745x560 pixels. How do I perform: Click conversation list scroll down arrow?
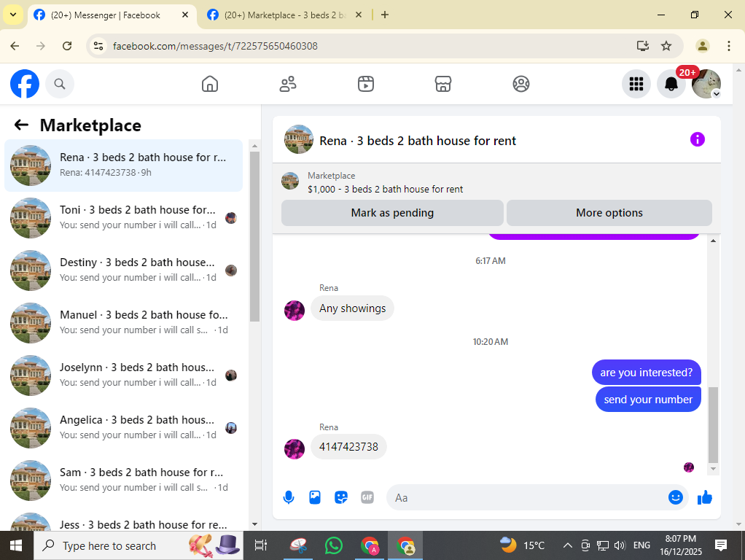tap(254, 524)
